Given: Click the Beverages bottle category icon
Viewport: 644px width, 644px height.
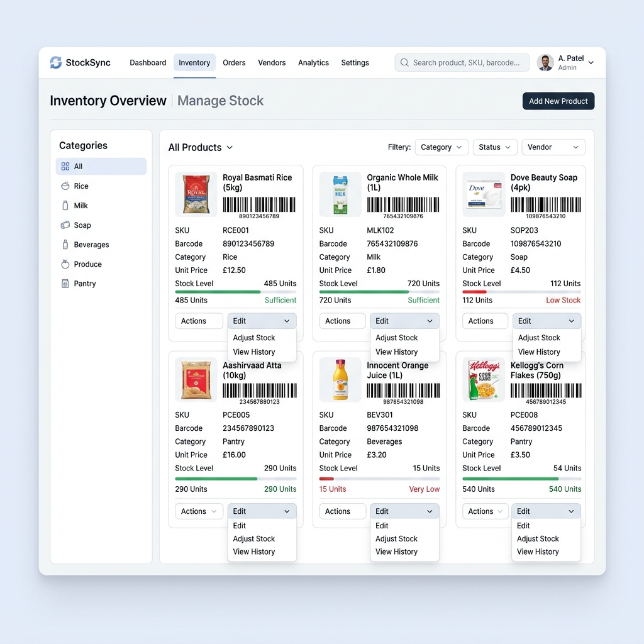Looking at the screenshot, I should (65, 245).
